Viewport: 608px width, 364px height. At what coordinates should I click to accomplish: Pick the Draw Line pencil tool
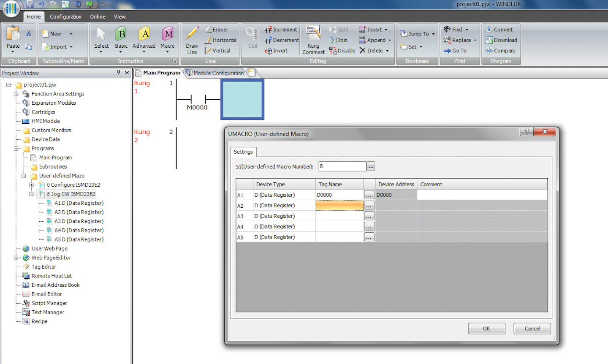(192, 34)
